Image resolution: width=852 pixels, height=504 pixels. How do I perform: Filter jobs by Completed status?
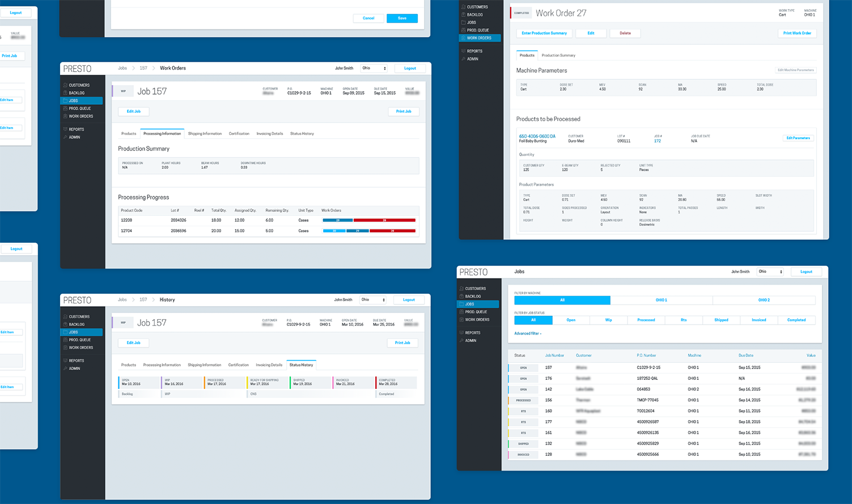[x=796, y=320]
